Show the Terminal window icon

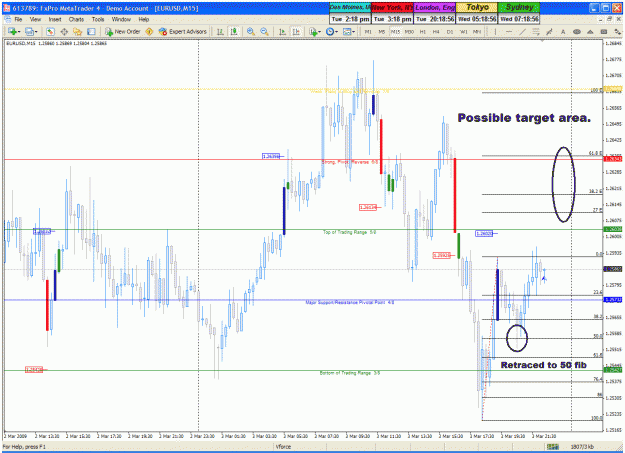pos(91,32)
